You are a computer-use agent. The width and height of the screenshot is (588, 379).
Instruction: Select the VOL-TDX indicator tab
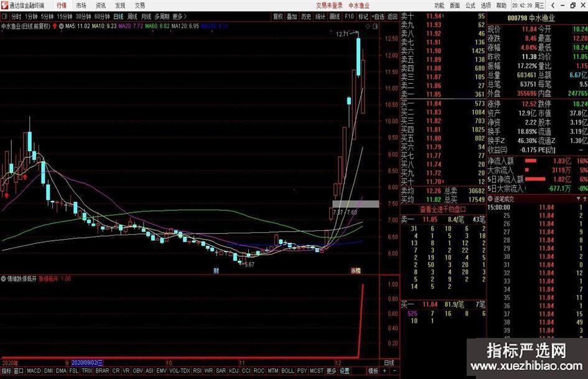[x=180, y=371]
